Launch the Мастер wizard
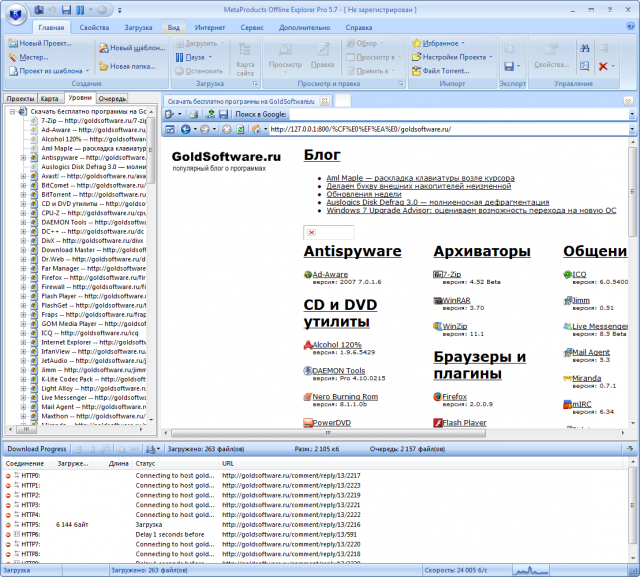640x577 pixels. [x=29, y=57]
